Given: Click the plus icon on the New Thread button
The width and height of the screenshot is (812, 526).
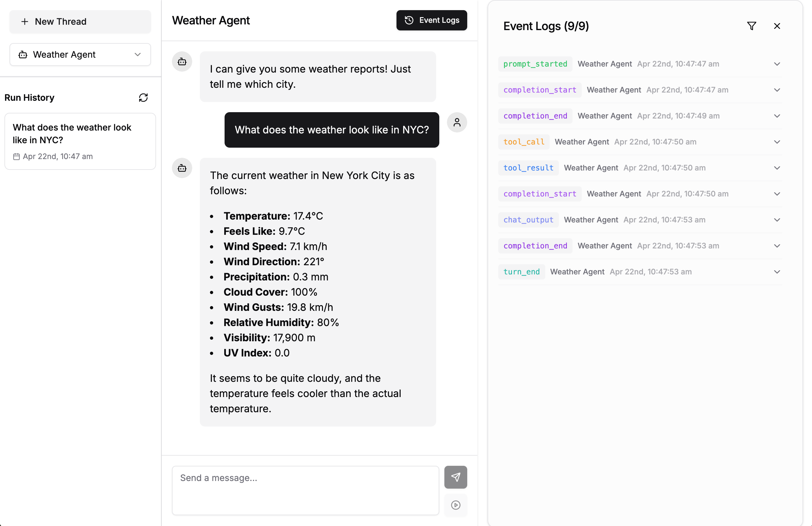Looking at the screenshot, I should point(25,22).
